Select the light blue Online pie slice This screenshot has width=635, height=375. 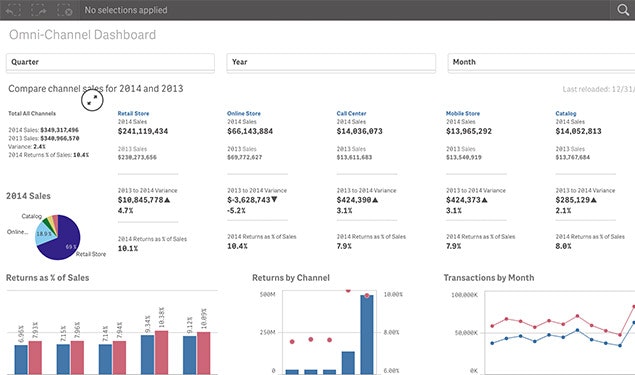point(45,234)
